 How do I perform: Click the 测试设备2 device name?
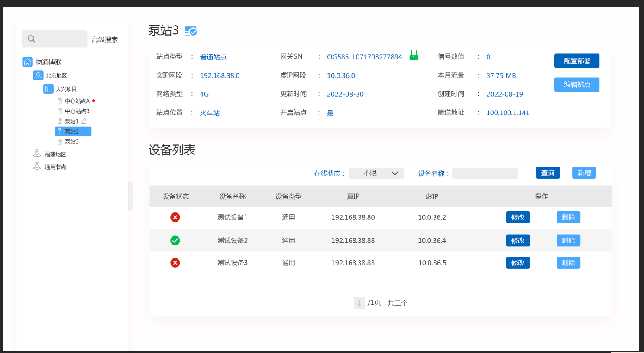point(233,240)
